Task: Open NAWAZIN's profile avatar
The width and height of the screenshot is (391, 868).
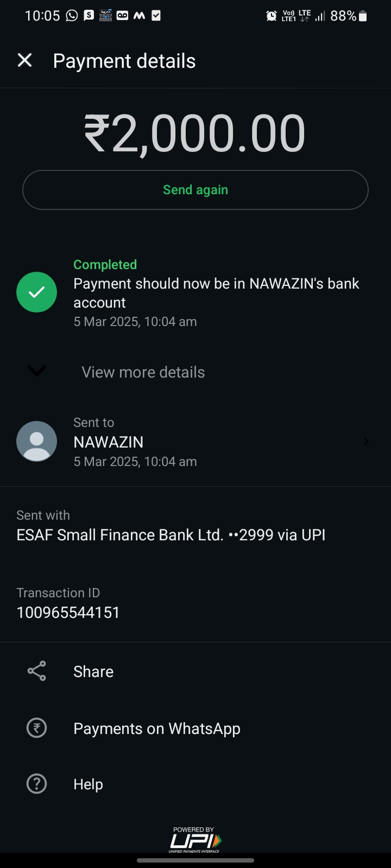Action: click(x=36, y=442)
